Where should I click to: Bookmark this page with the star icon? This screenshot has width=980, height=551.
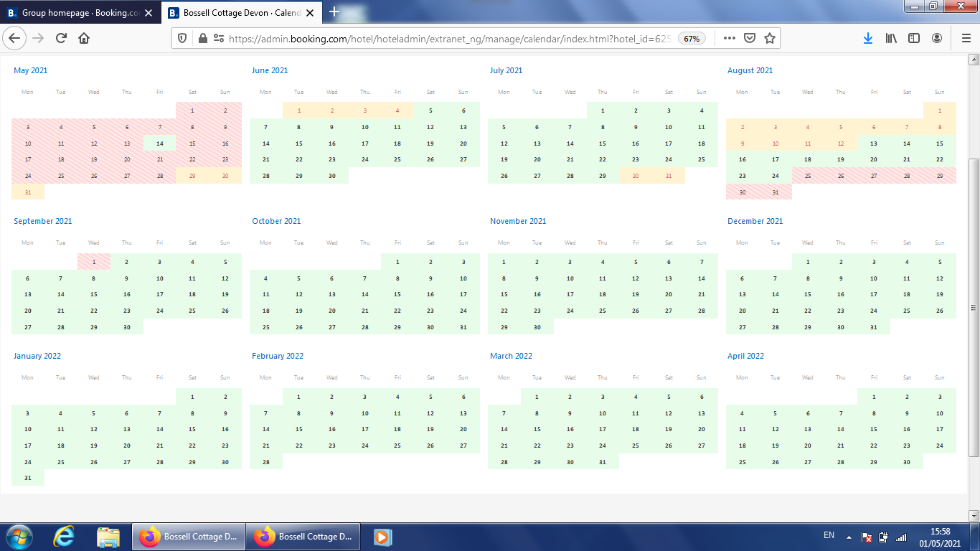click(x=770, y=39)
